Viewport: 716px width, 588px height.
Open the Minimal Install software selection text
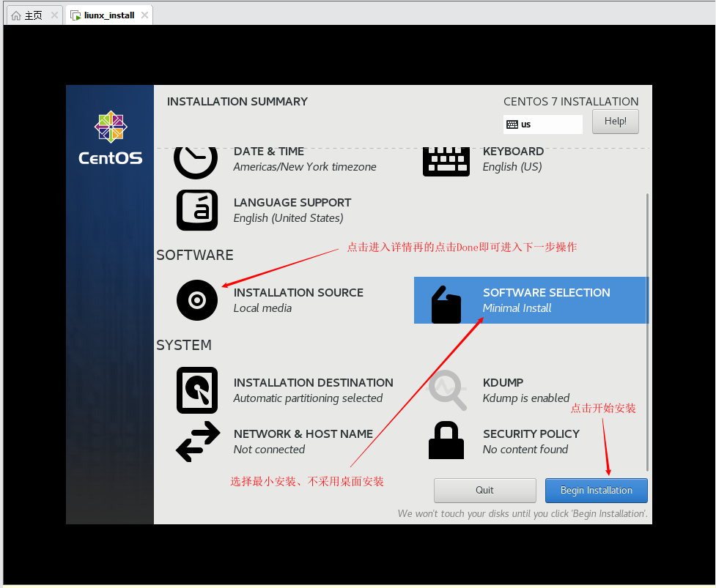click(517, 308)
